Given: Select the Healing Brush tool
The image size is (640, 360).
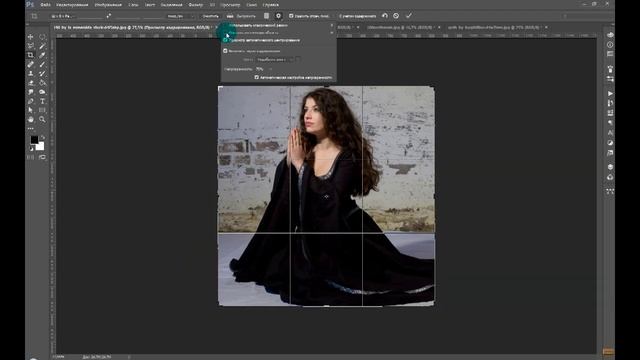Looking at the screenshot, I should (x=31, y=64).
